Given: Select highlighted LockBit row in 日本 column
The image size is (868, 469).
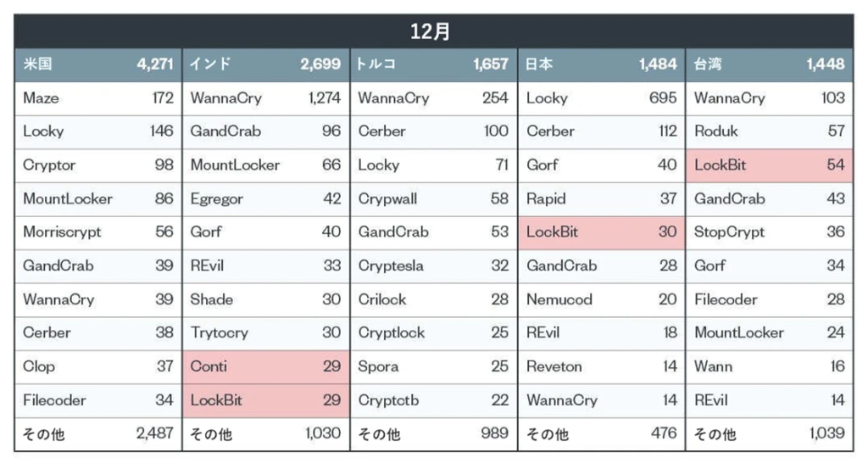Looking at the screenshot, I should 601,232.
